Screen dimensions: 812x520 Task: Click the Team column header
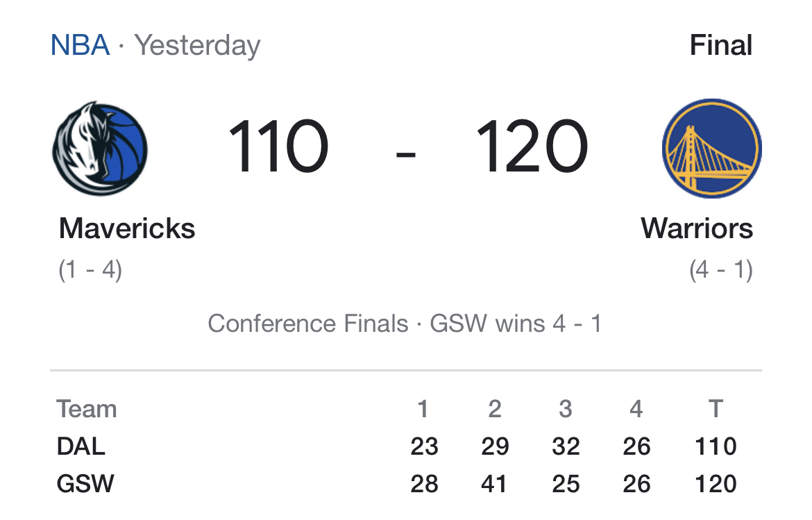[x=87, y=409]
